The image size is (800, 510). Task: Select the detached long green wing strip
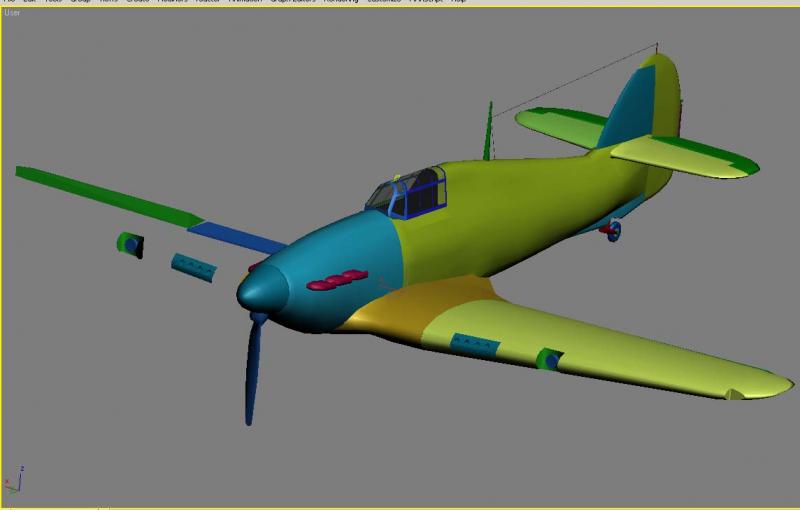pyautogui.click(x=108, y=196)
